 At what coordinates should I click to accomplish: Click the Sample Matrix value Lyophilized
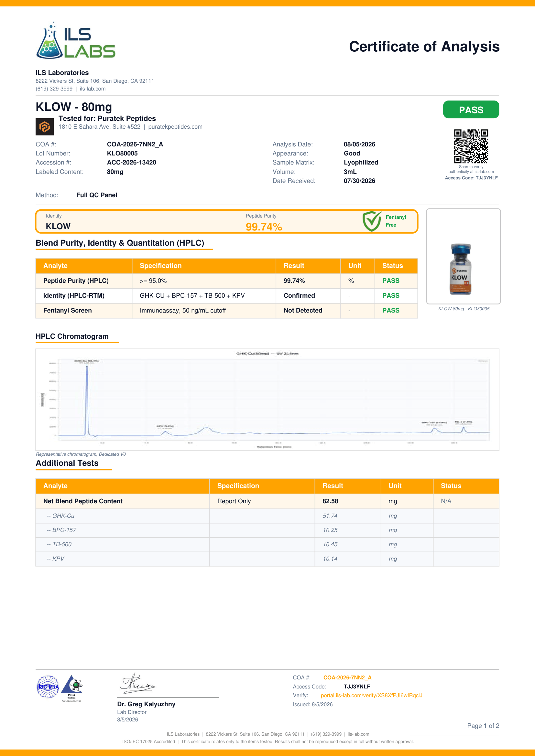(x=361, y=163)
